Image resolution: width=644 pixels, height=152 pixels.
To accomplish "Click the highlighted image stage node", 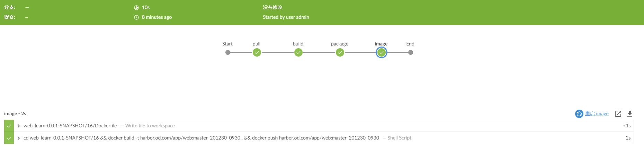I will [381, 52].
